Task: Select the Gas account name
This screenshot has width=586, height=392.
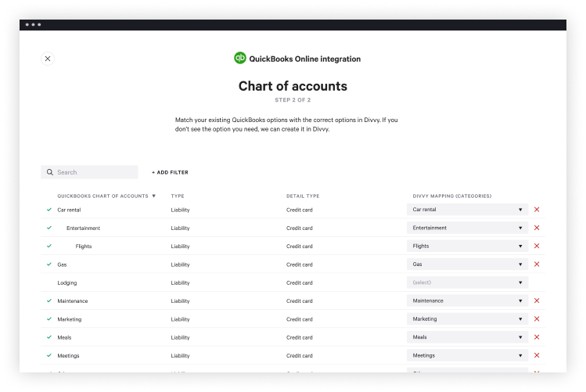Action: click(62, 264)
